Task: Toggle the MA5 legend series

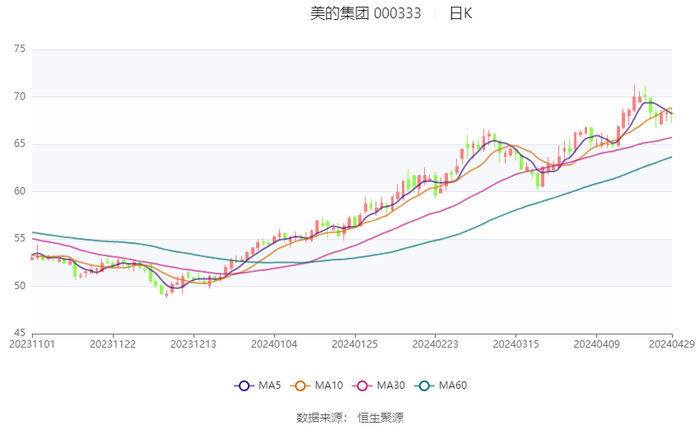Action: [x=258, y=385]
